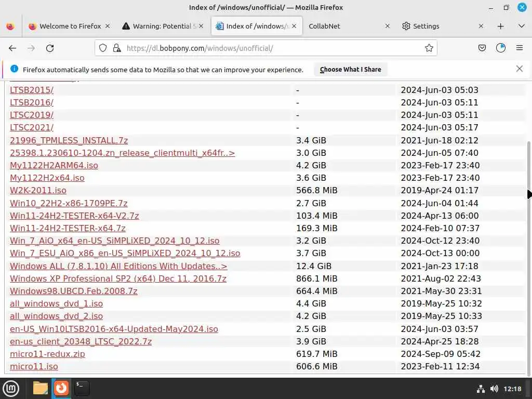Click the page vertical scrollbar
Image resolution: width=532 pixels, height=399 pixels.
click(528, 260)
